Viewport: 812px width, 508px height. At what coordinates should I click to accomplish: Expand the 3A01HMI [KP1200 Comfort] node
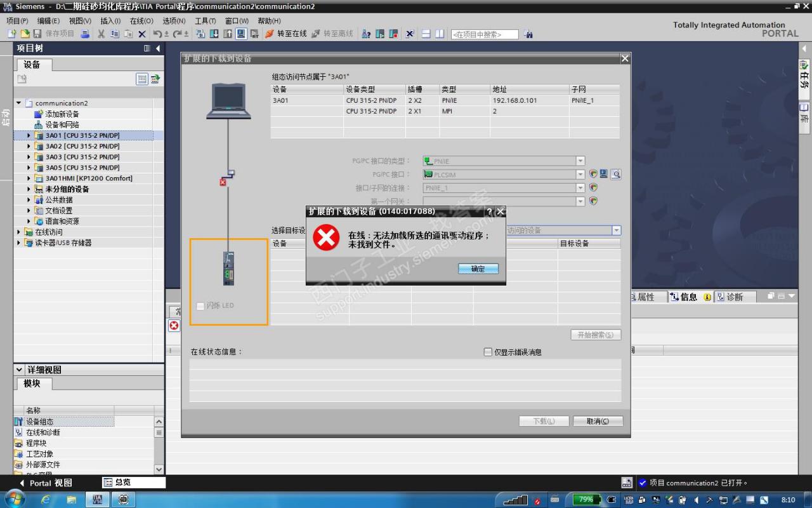(29, 178)
